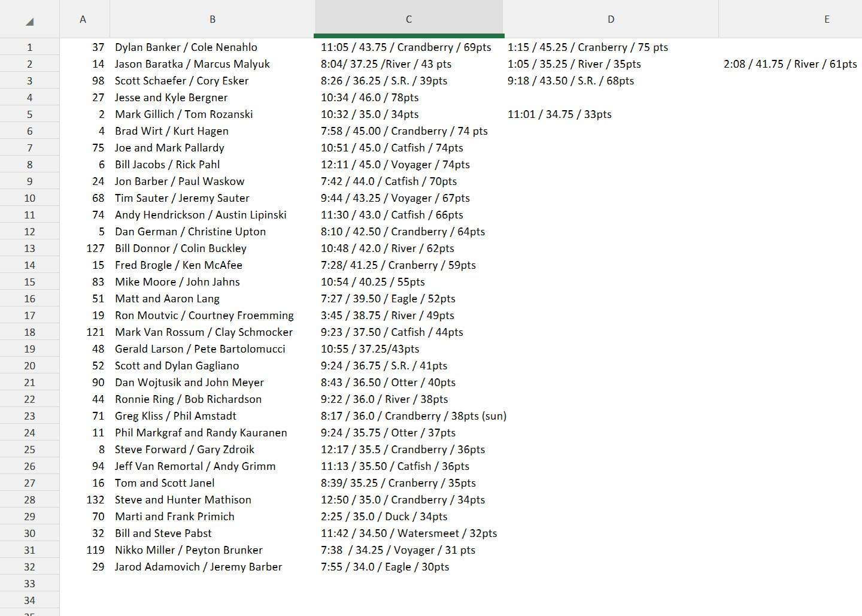This screenshot has height=616, width=862.
Task: Select column D header
Action: click(x=611, y=19)
